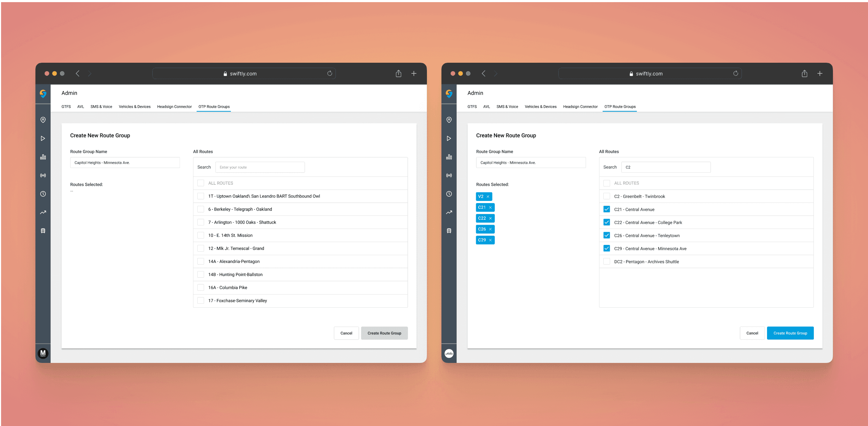This screenshot has width=868, height=426.
Task: Uncheck C22 - Central Avenue - College Park
Action: 607,223
